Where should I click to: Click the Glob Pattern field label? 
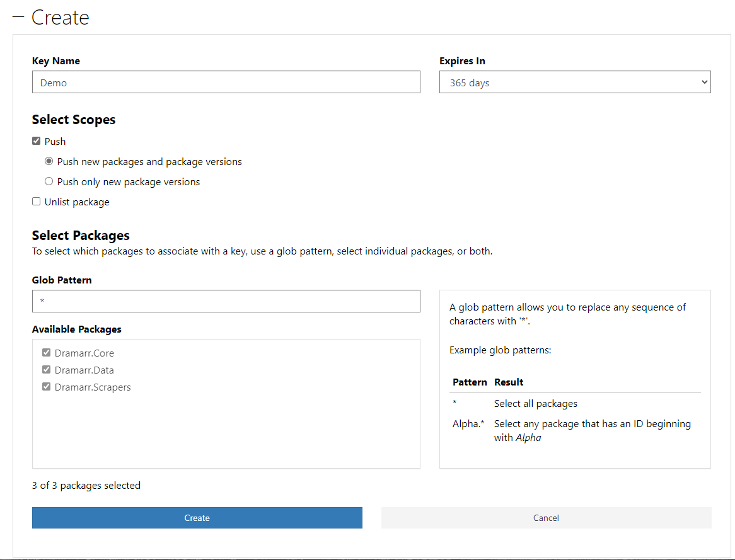[62, 280]
